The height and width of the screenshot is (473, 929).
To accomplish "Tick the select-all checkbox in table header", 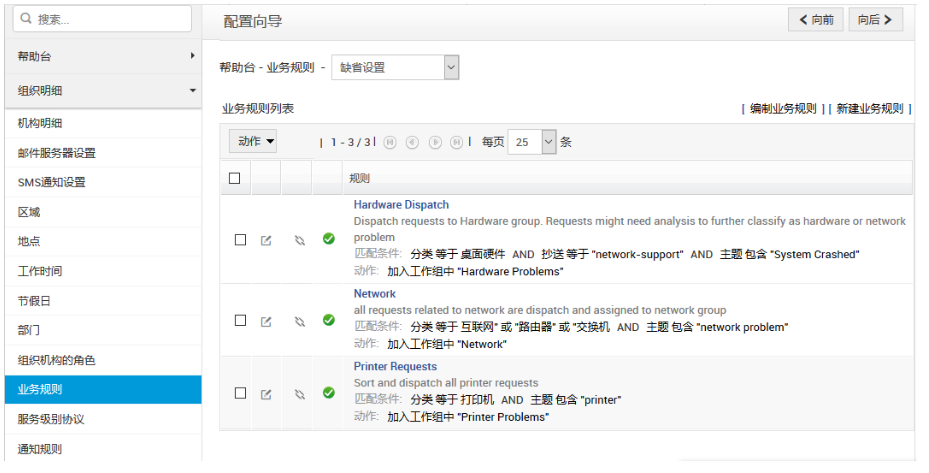I will (x=235, y=178).
